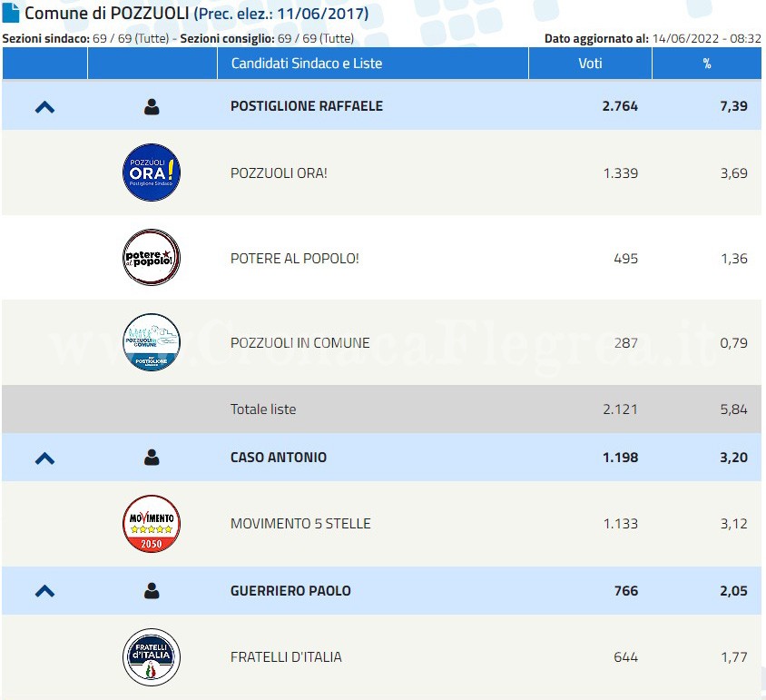Viewport: 766px width, 700px height.
Task: Click the MOVIMENTO 5 STELLE list name
Action: [300, 524]
